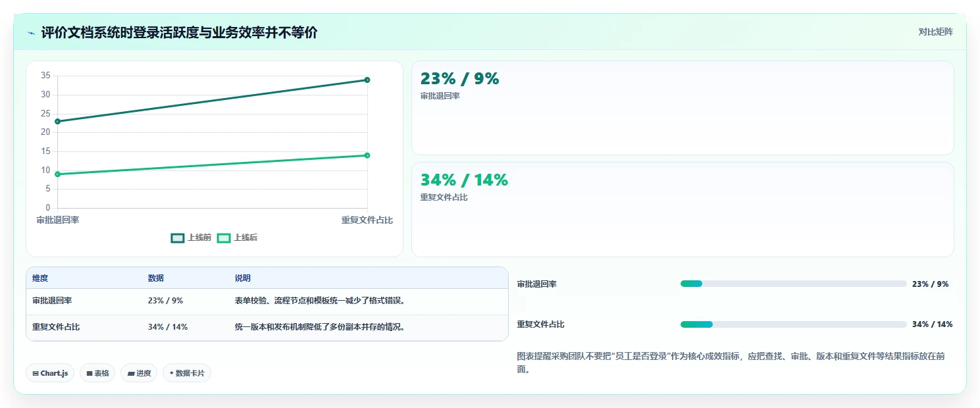Click the icon in the 进度 tag

(x=131, y=374)
